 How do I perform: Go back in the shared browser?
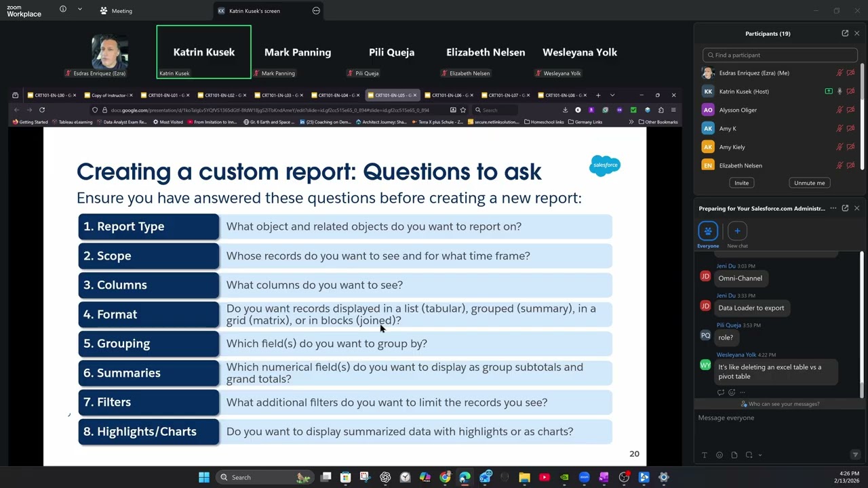point(16,110)
